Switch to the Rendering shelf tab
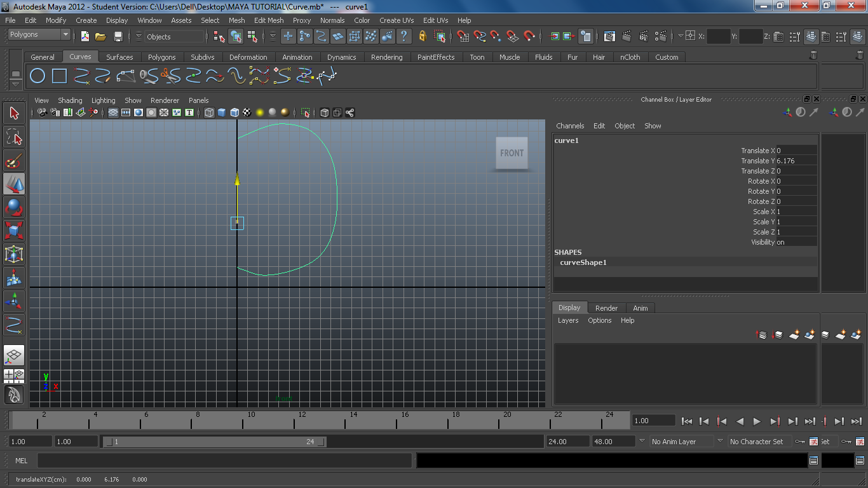This screenshot has width=868, height=488. pos(387,57)
